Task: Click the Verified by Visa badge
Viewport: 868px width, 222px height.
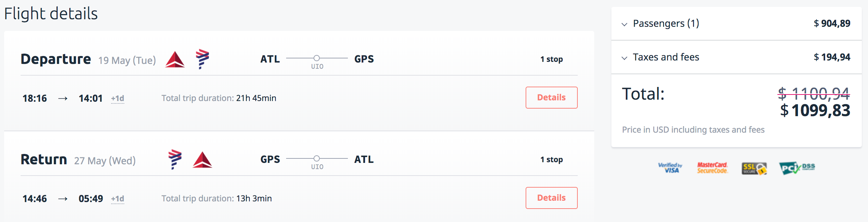Action: point(670,168)
